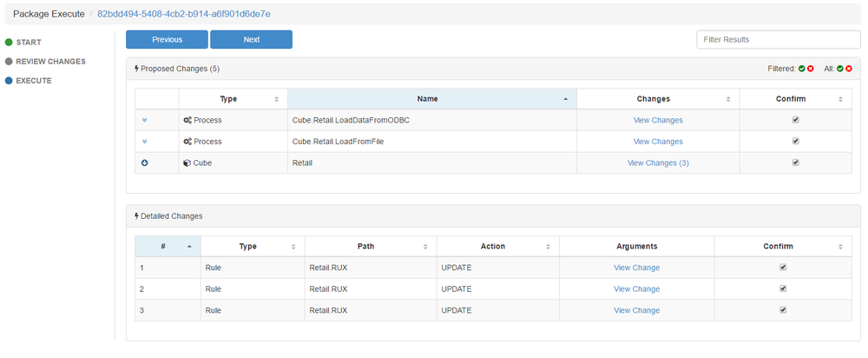Screen dimensions: 868x358
Task: Click the Filtered red reject icon
Action: 811,68
